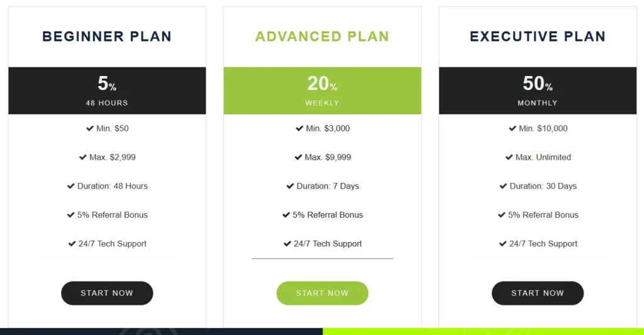Click checkmark icon beside Min. $3,000
644x335 pixels.
(299, 128)
